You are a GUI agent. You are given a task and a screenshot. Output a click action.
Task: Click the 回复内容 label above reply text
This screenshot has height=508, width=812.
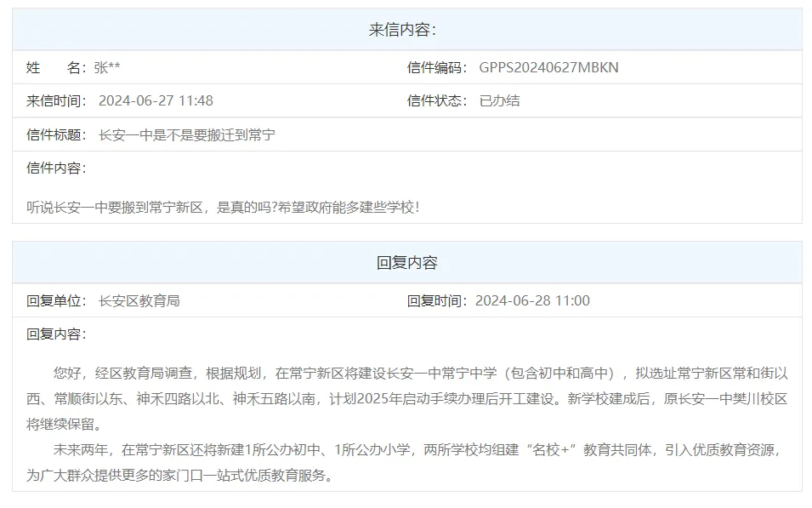point(56,334)
